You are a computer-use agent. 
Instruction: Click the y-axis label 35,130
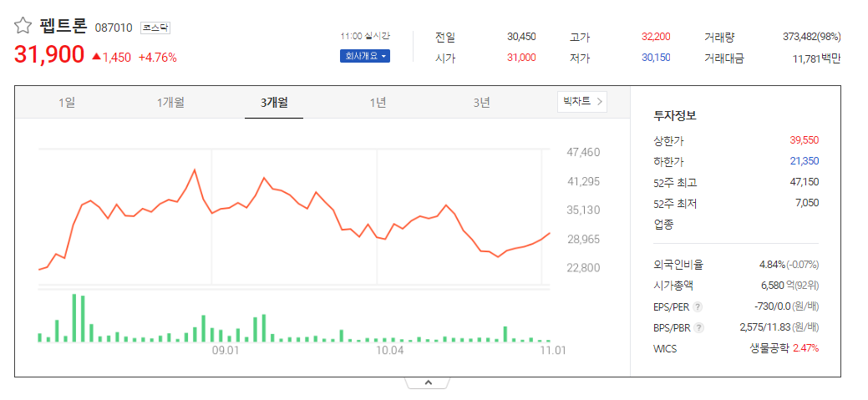pos(583,210)
